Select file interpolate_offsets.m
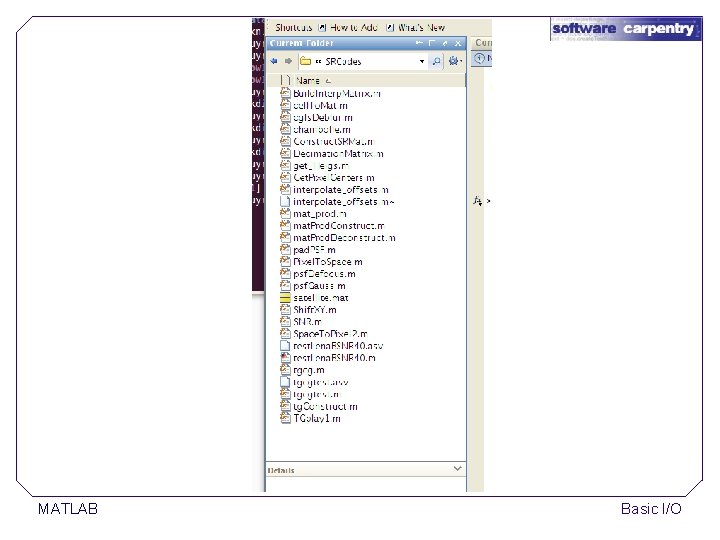This screenshot has width=720, height=540. 341,189
